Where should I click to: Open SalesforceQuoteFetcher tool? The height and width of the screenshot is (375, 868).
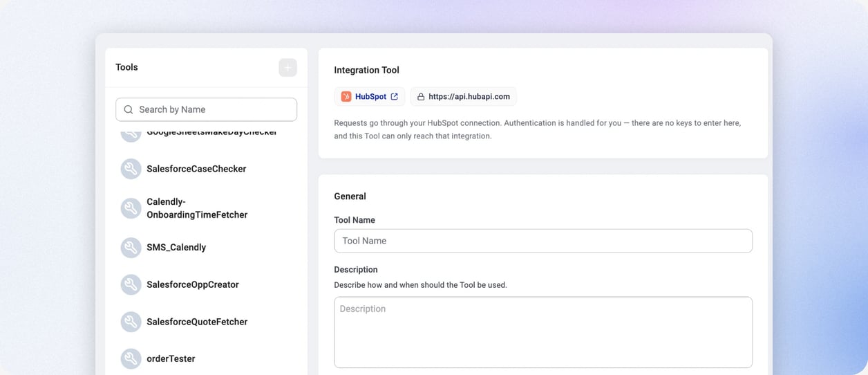pos(197,322)
